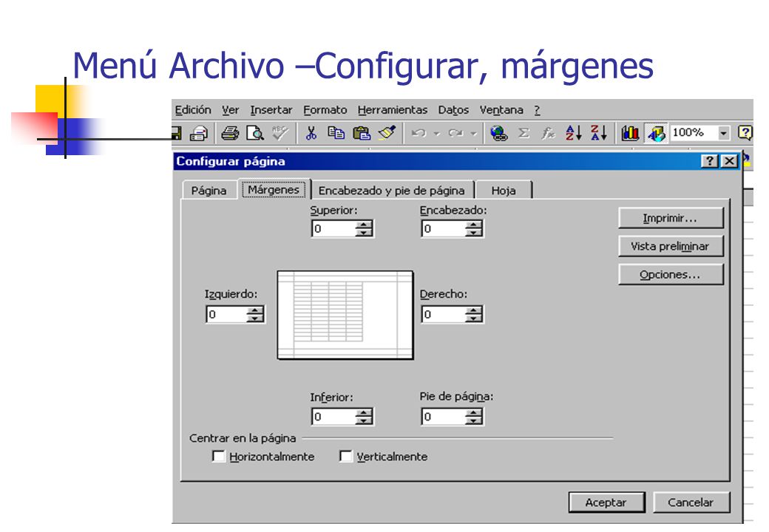Viewport: 769px width, 532px height.
Task: Click the AutoSum sigma icon
Action: tap(524, 133)
